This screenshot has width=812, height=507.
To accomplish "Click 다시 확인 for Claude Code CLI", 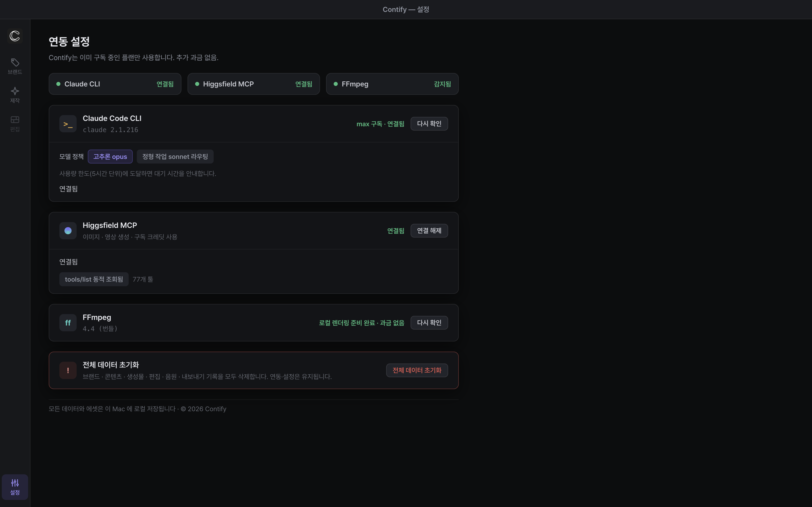I will click(429, 124).
